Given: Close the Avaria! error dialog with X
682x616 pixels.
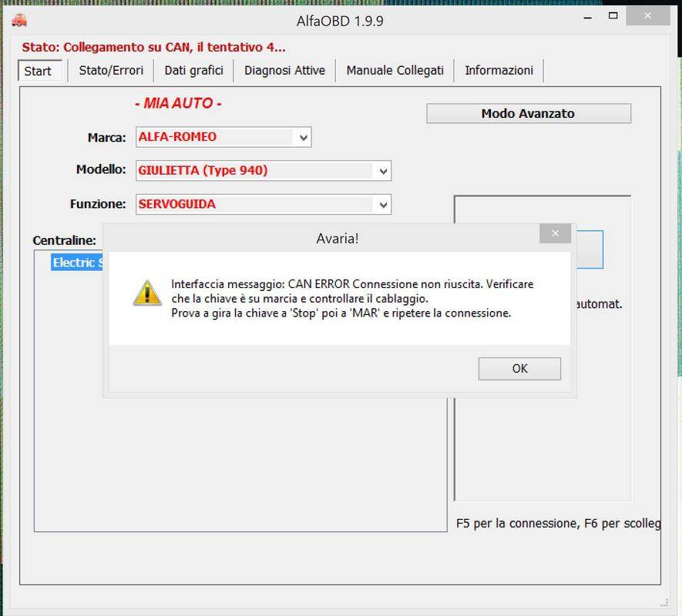Looking at the screenshot, I should point(555,233).
